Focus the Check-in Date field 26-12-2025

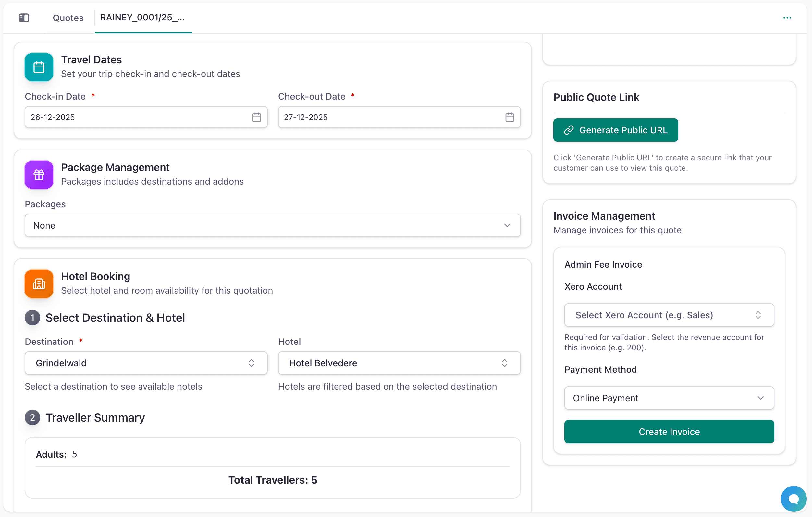[x=146, y=117]
